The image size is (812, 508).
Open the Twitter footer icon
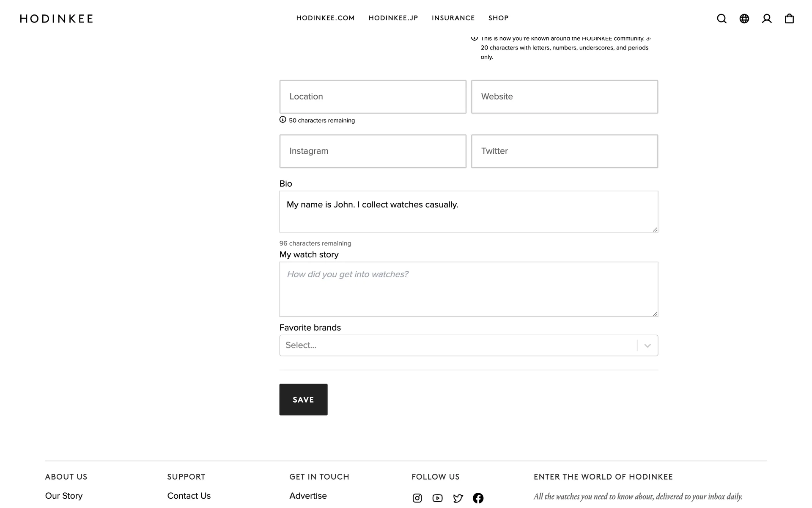[x=458, y=498]
